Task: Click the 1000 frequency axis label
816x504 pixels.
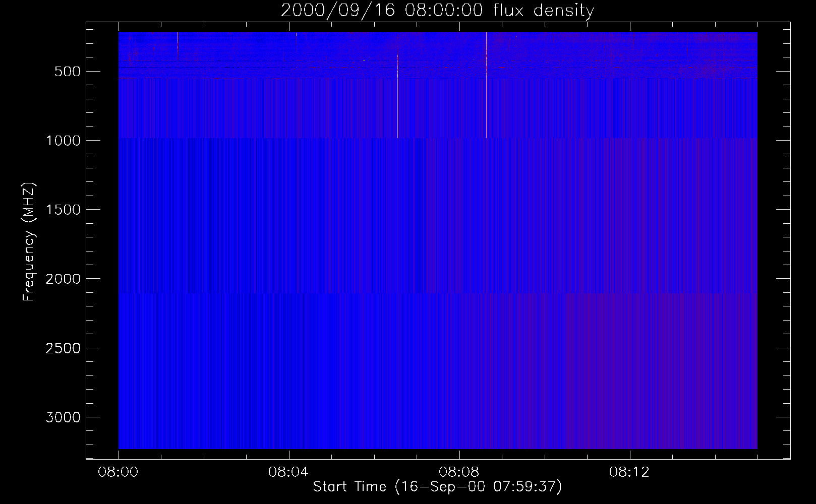Action: tap(63, 141)
